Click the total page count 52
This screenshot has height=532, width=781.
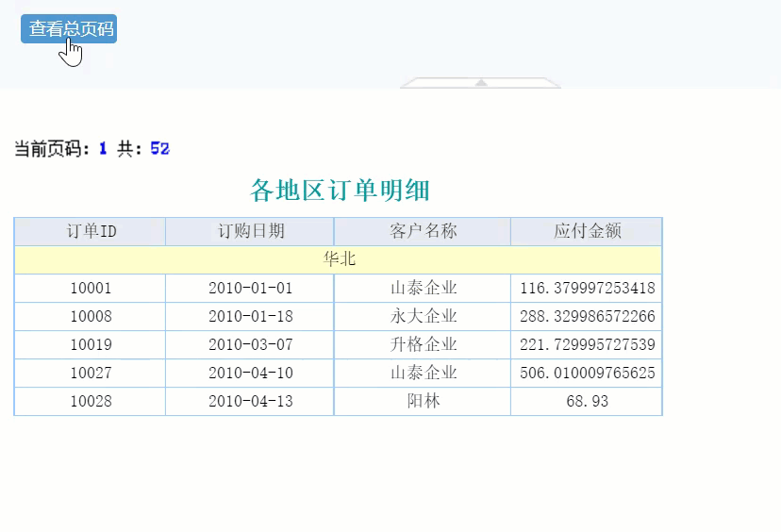[160, 148]
